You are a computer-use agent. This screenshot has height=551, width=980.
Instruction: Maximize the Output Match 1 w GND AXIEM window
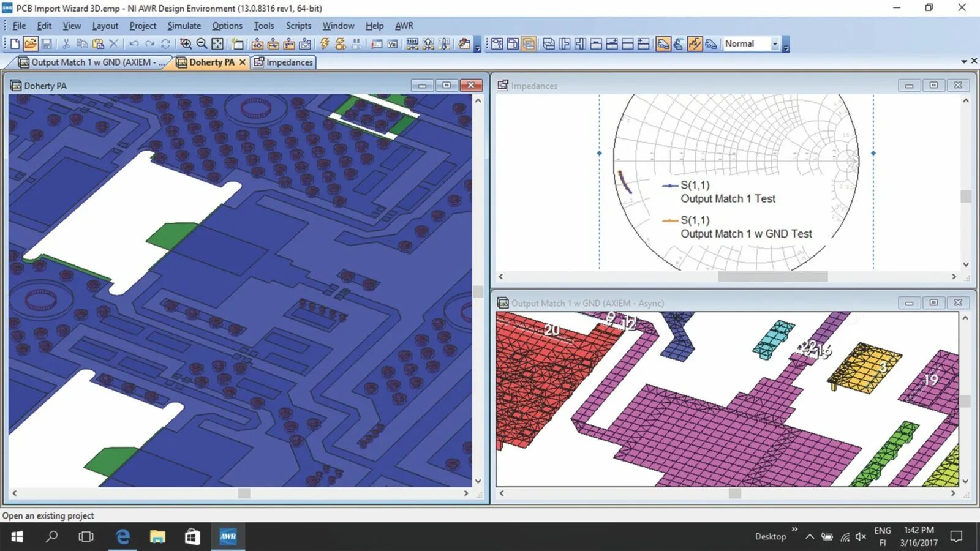pos(933,302)
